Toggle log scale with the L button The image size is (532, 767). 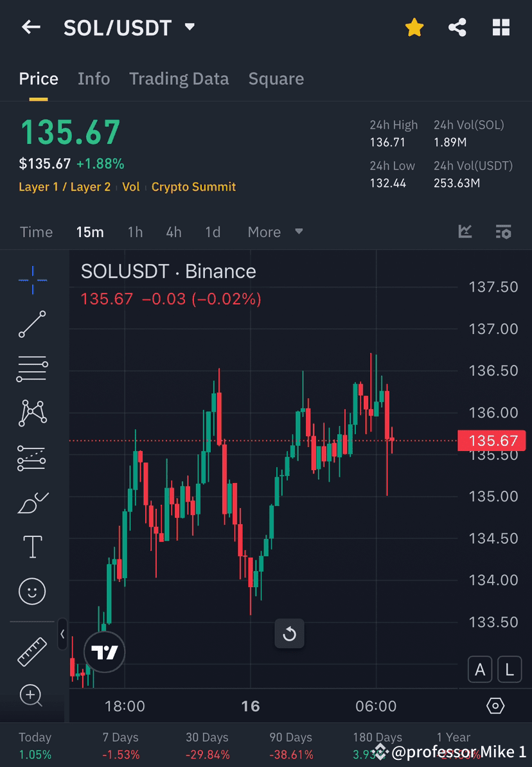[510, 669]
